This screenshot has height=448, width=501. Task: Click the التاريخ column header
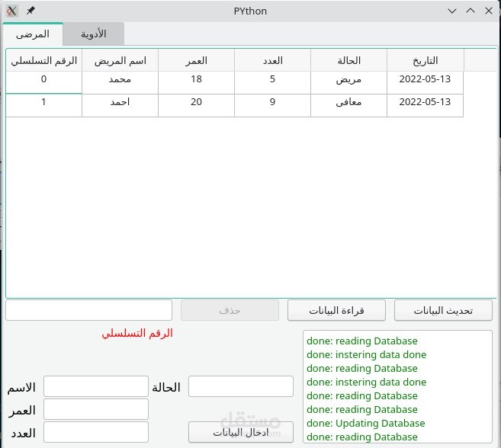click(x=426, y=60)
